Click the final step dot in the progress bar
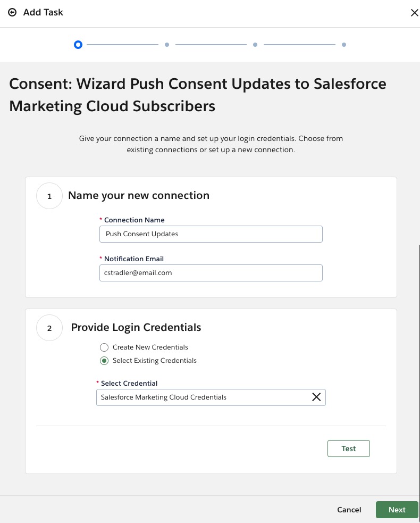 tap(344, 45)
